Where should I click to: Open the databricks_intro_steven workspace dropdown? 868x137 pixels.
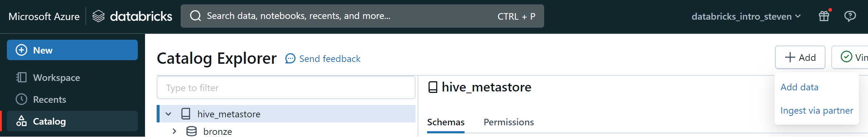pyautogui.click(x=746, y=16)
